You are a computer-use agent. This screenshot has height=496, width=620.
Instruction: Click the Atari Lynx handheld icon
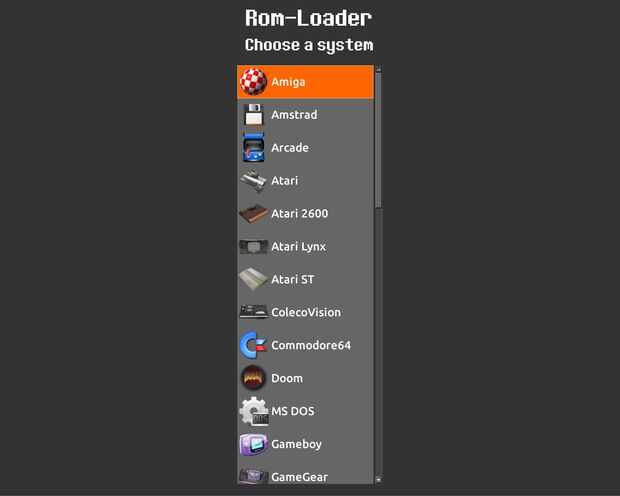point(253,247)
